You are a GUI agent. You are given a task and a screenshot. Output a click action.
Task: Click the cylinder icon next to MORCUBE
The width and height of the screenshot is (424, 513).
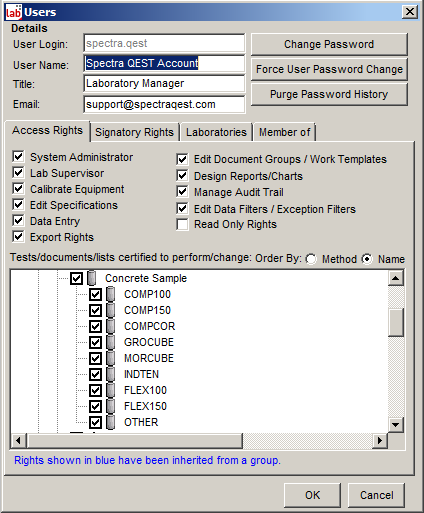click(111, 358)
